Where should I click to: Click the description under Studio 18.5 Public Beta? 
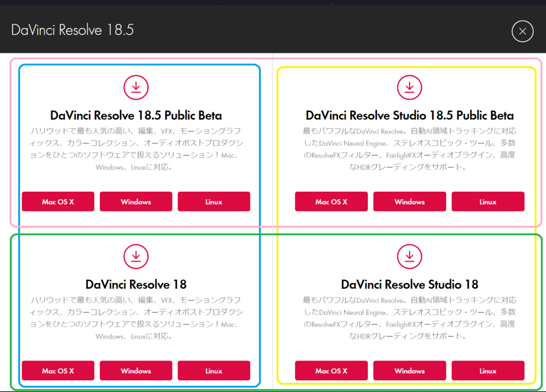point(409,149)
